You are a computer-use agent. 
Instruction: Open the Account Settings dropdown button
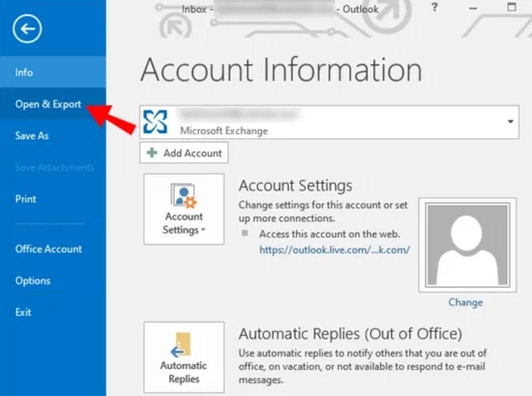[184, 209]
